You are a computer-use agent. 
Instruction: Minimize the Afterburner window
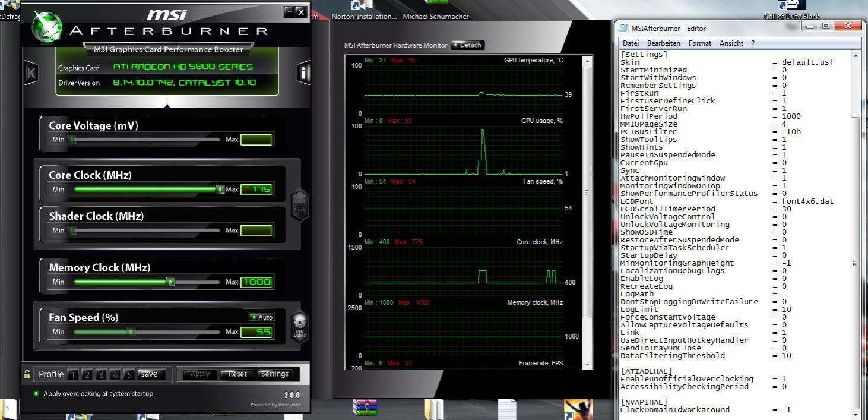(x=289, y=12)
